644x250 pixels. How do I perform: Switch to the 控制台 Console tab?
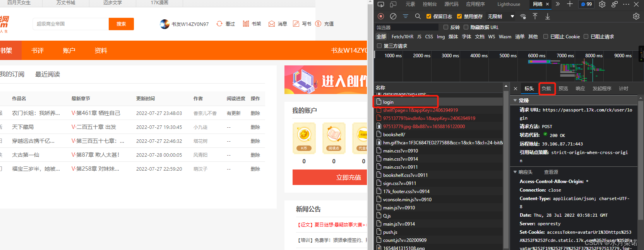[430, 4]
